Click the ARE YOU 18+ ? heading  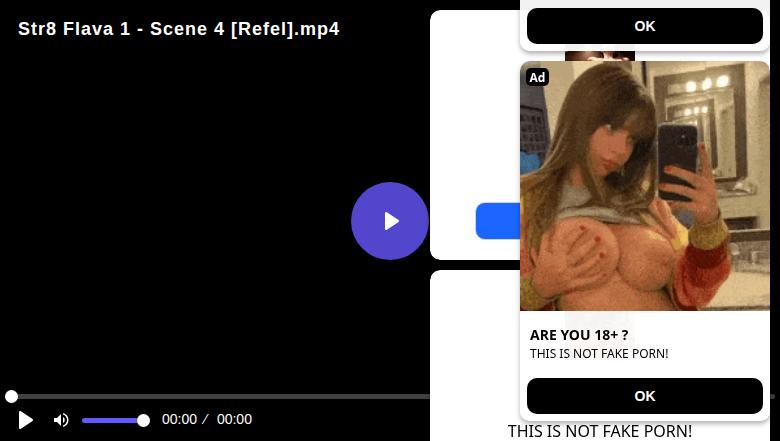579,335
